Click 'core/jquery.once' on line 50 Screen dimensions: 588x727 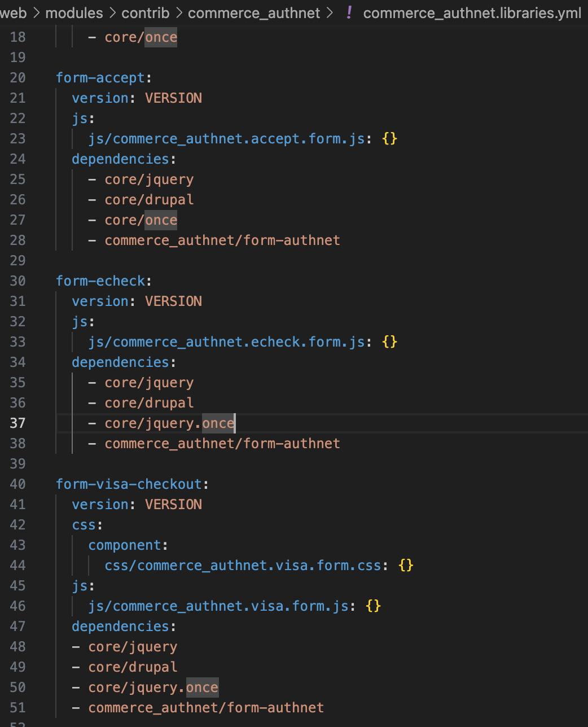coord(153,687)
